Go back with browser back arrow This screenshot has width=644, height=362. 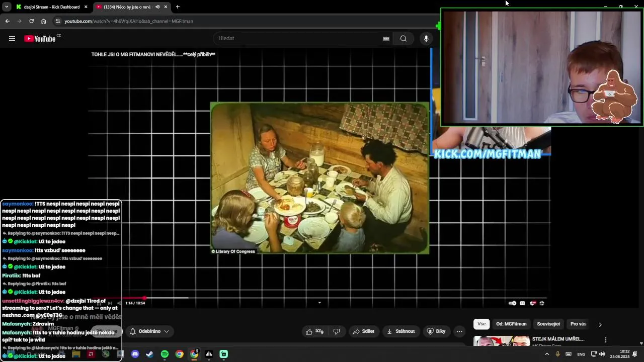coord(7,21)
